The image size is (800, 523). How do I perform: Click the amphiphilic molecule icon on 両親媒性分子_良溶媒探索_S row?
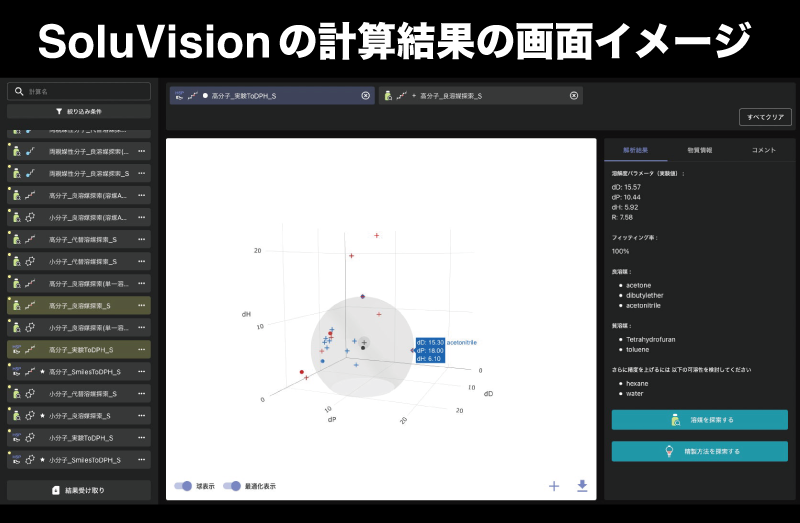pyautogui.click(x=30, y=173)
